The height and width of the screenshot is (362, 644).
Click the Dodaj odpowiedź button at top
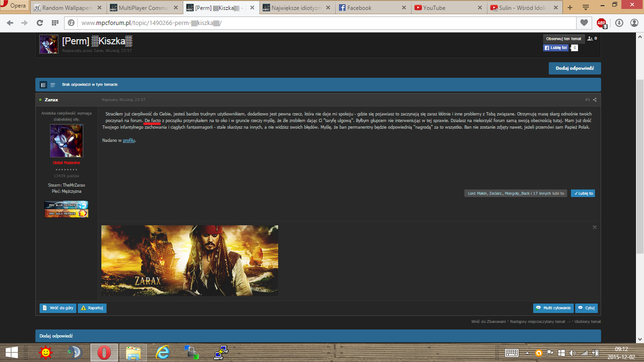575,68
